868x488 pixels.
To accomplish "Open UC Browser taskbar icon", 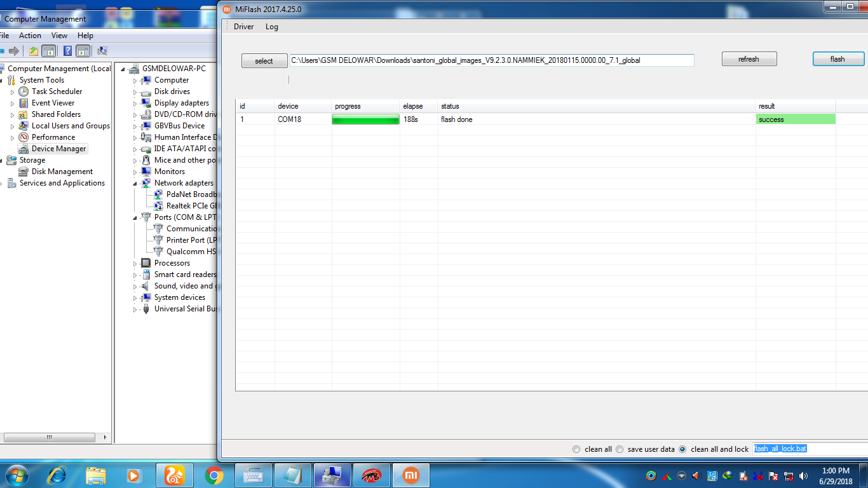I will coord(175,475).
